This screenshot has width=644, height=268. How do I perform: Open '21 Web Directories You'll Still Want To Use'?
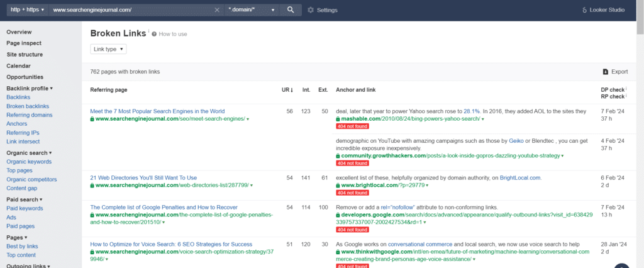[143, 178]
